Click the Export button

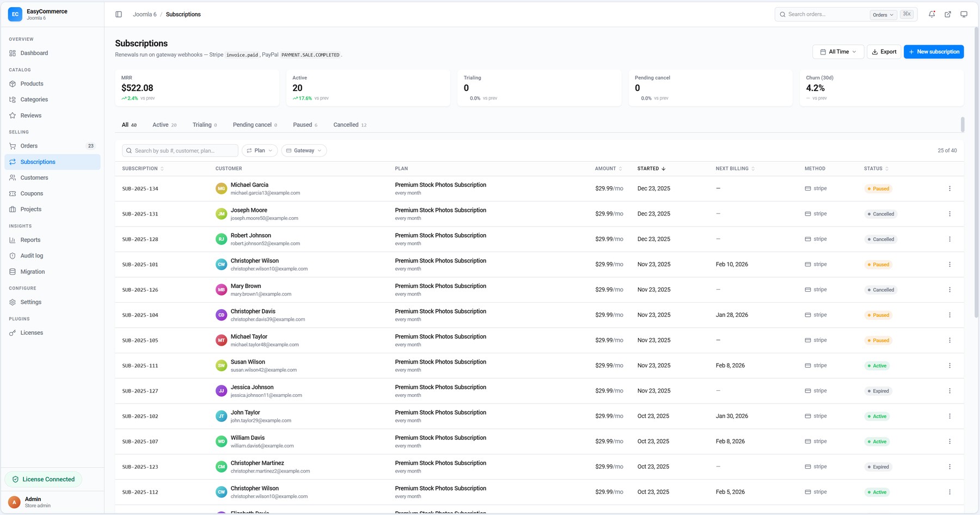(884, 52)
